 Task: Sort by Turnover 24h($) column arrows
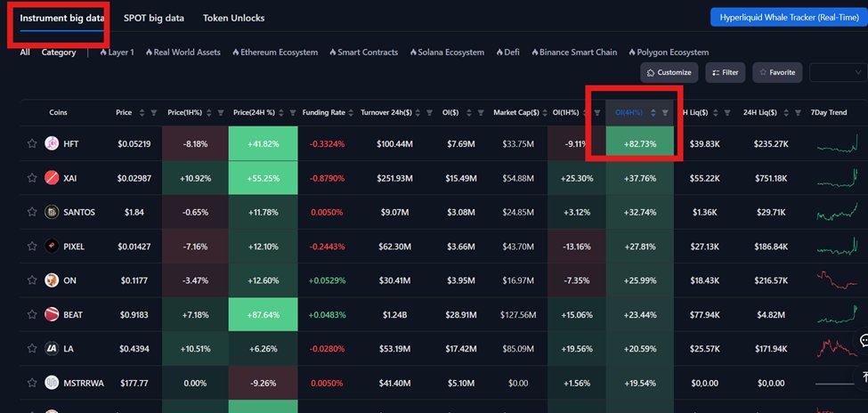click(418, 113)
